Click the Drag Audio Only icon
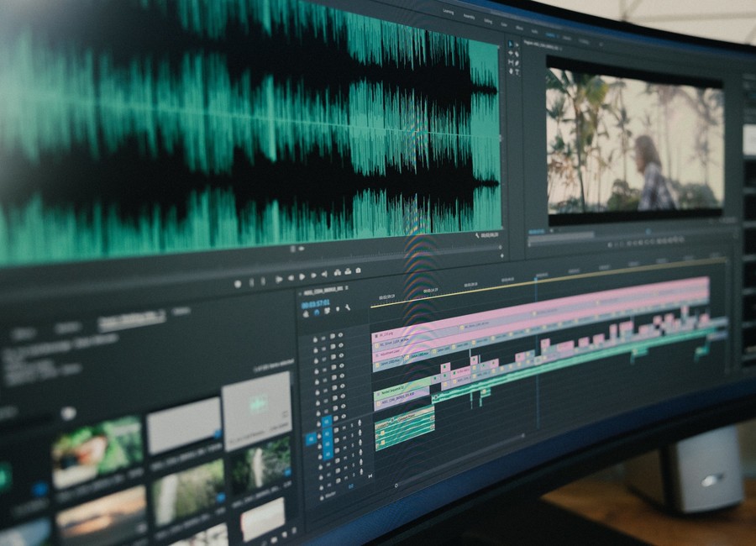The width and height of the screenshot is (756, 546). click(x=302, y=249)
